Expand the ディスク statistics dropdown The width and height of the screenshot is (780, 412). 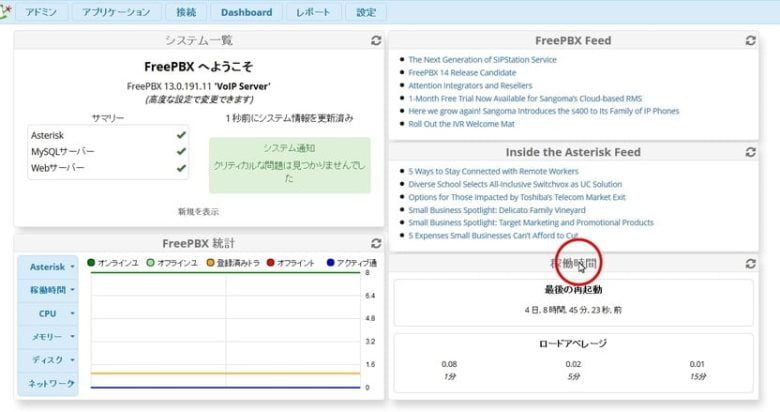pyautogui.click(x=49, y=360)
